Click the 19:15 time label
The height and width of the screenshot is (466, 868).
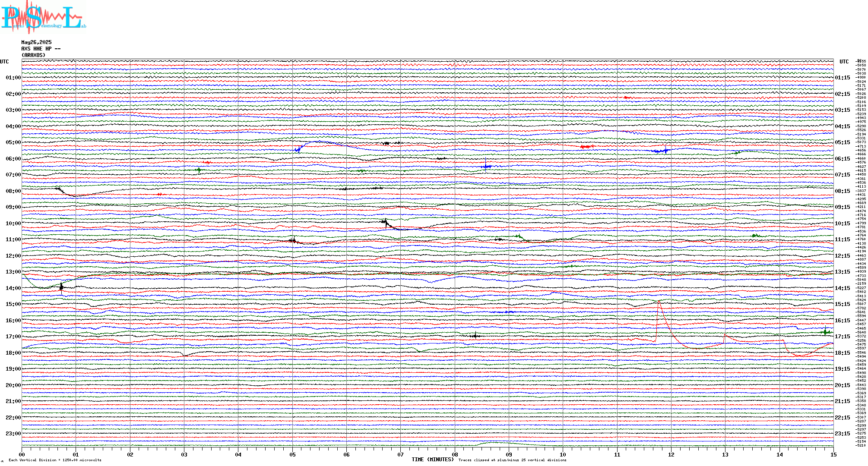[x=843, y=369]
